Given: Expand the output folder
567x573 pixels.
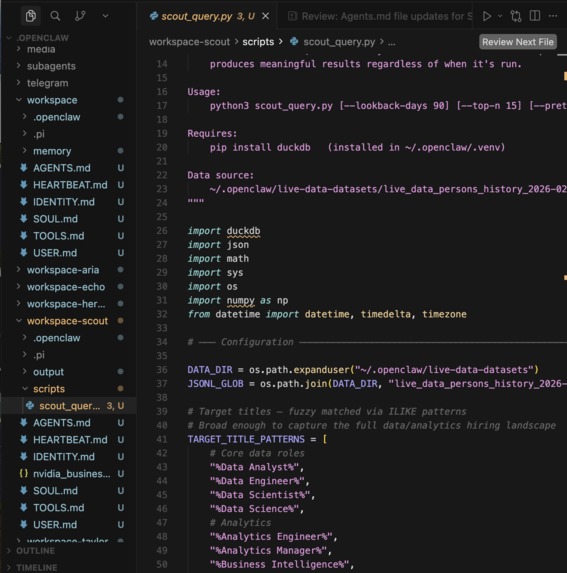Looking at the screenshot, I should pos(48,372).
